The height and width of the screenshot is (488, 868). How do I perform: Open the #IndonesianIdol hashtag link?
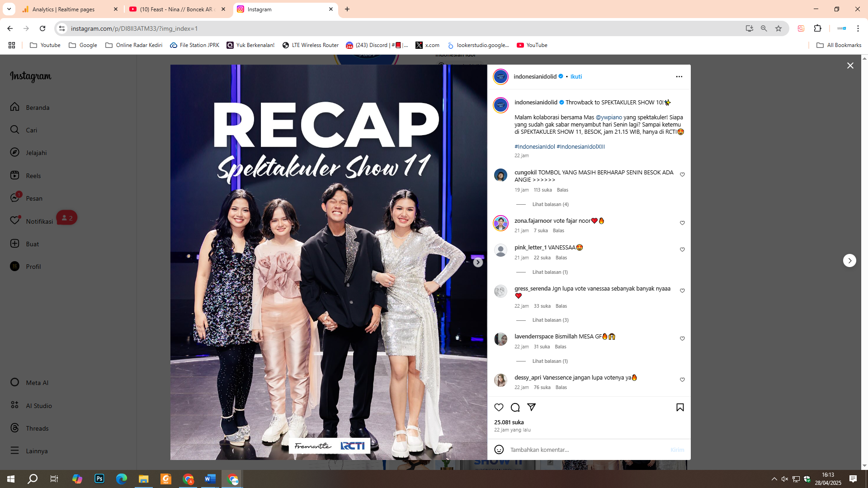coord(534,146)
